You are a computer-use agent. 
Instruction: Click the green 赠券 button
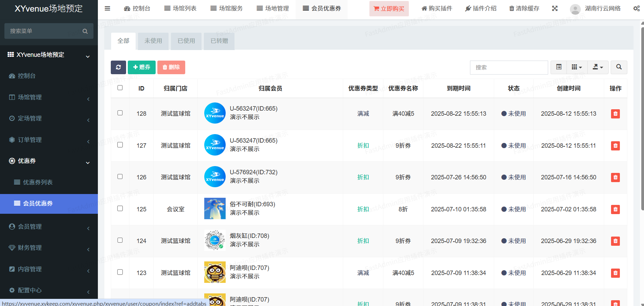142,67
